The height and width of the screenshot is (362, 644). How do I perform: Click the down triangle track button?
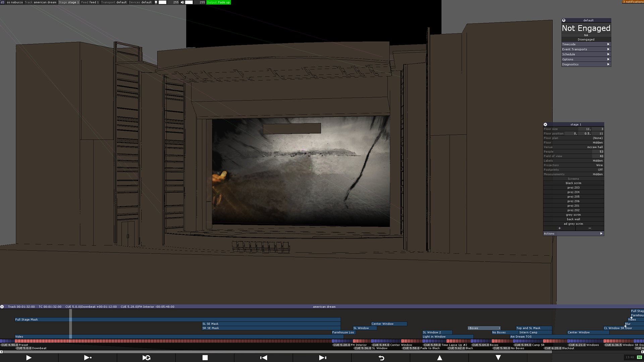pyautogui.click(x=498, y=358)
